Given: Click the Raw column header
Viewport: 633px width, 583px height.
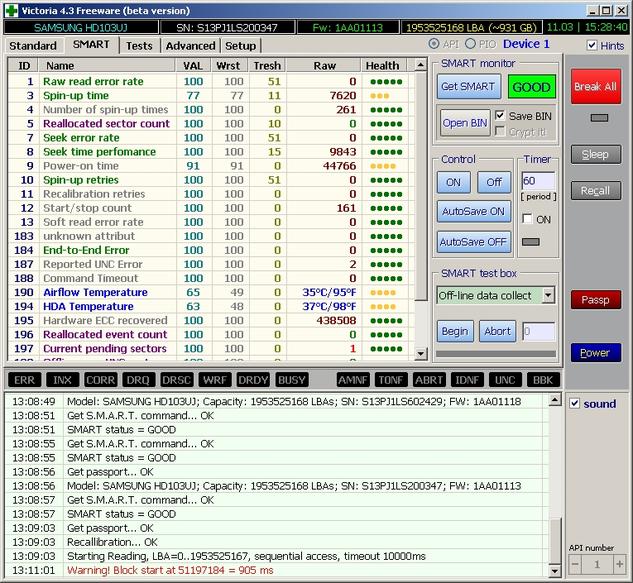Looking at the screenshot, I should (x=324, y=65).
